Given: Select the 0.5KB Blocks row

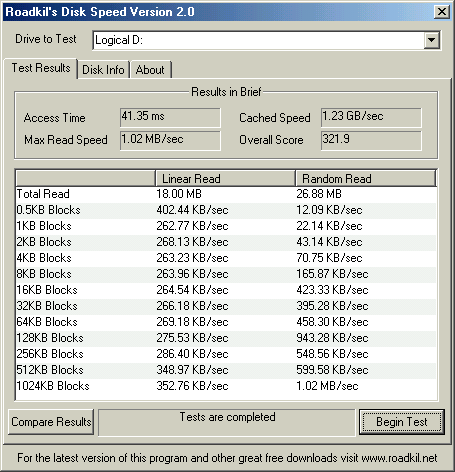Looking at the screenshot, I should click(226, 210).
